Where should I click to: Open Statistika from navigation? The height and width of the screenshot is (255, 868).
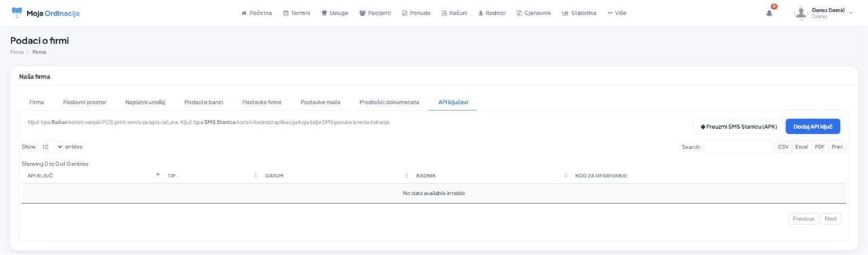pyautogui.click(x=579, y=13)
